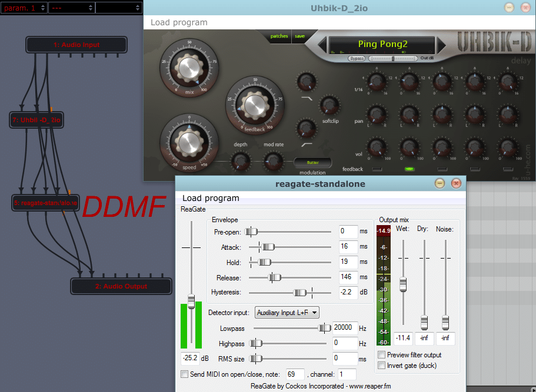Toggle third tap feedback switch
The width and height of the screenshot is (536, 392).
(442, 169)
